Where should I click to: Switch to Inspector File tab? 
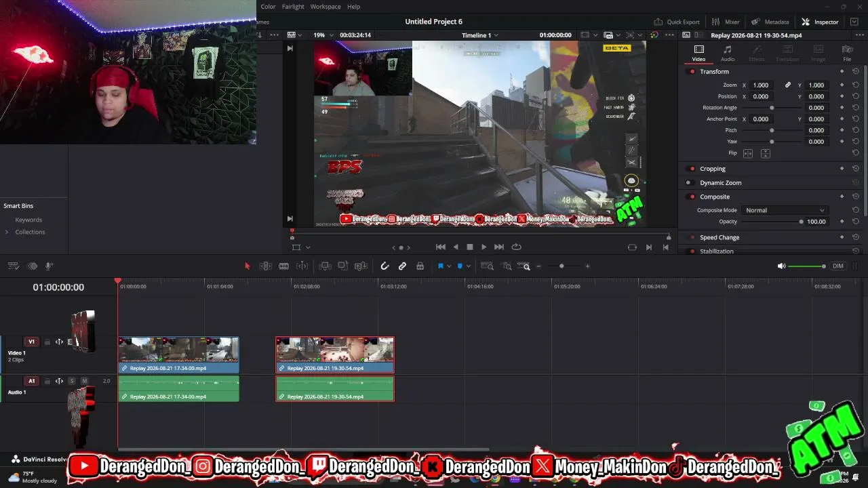pos(847,54)
